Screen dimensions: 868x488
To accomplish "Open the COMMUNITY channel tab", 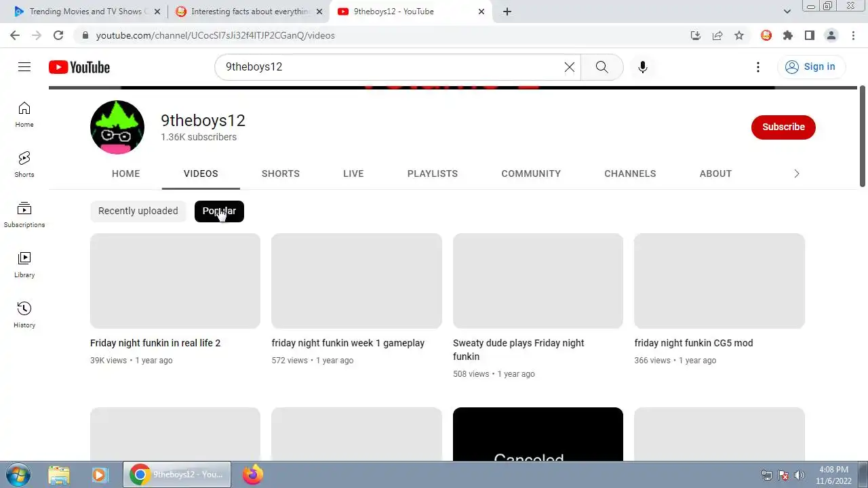I will point(531,174).
